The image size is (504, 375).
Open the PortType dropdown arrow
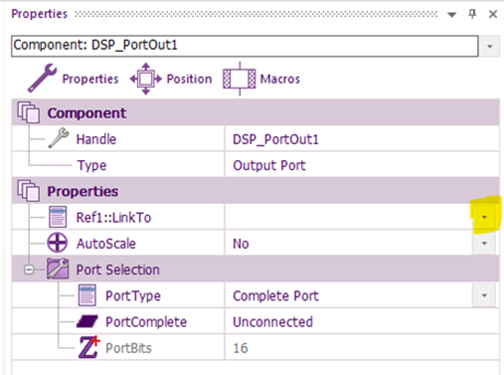pyautogui.click(x=484, y=295)
